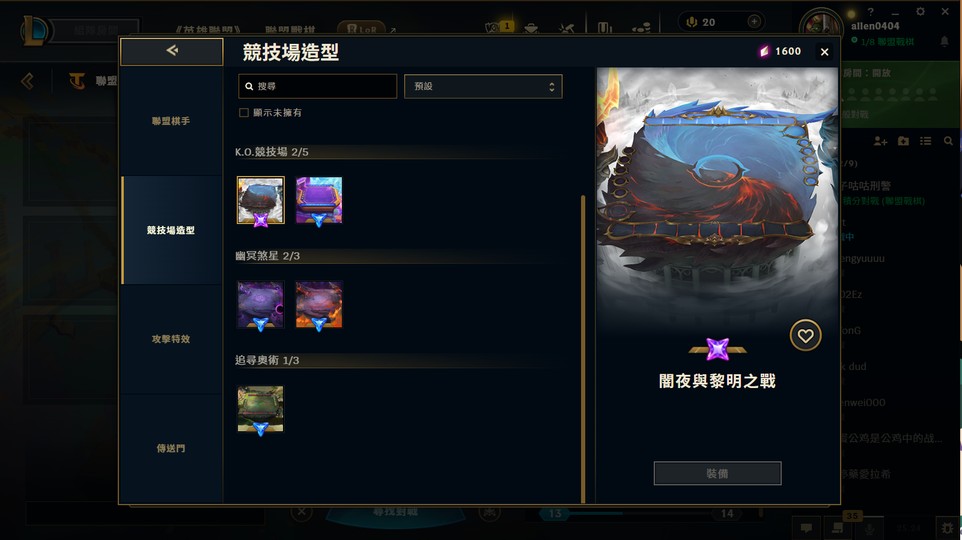Click the friends list search magnifier
This screenshot has height=540, width=962.
tap(948, 141)
